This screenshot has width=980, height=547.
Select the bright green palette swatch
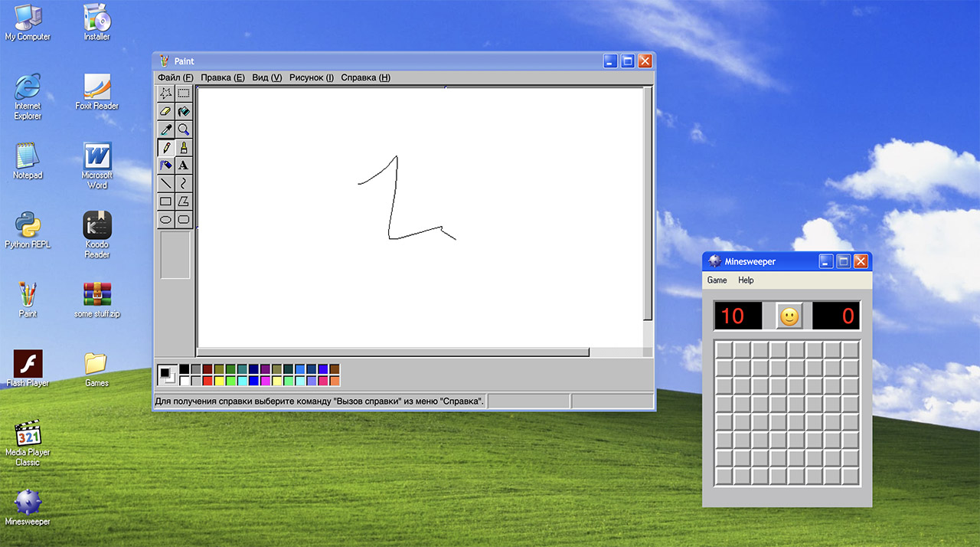point(230,381)
